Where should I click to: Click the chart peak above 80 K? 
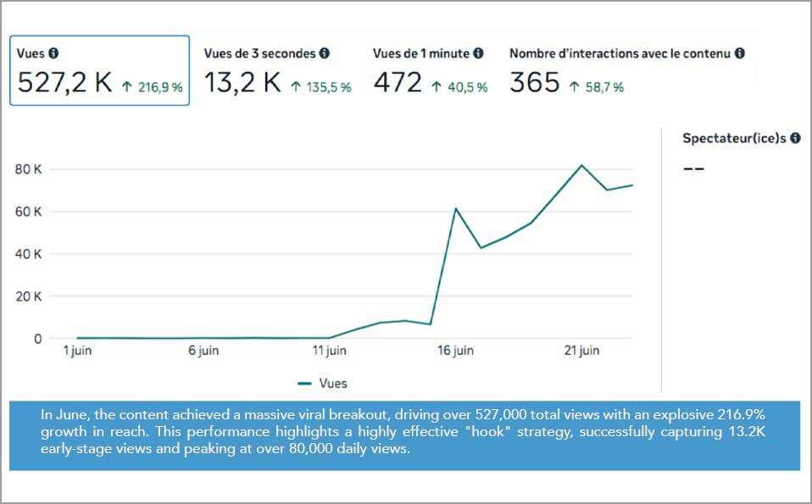pyautogui.click(x=581, y=165)
